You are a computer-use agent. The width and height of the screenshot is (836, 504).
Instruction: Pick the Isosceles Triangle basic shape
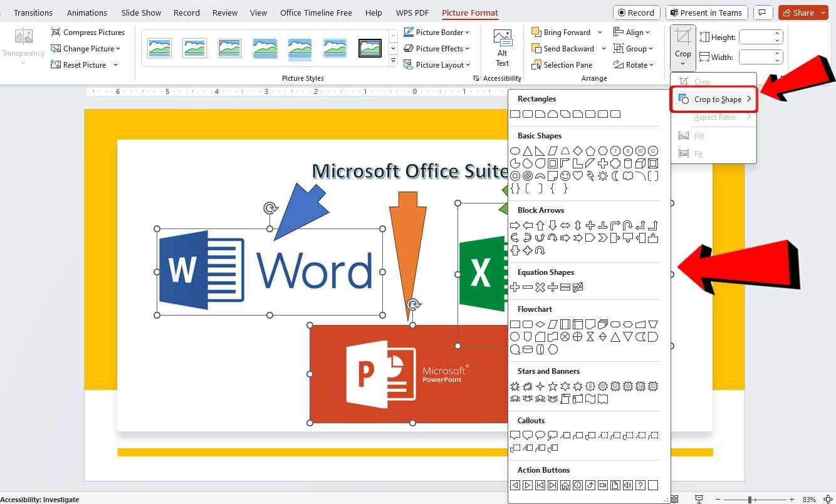tap(528, 151)
